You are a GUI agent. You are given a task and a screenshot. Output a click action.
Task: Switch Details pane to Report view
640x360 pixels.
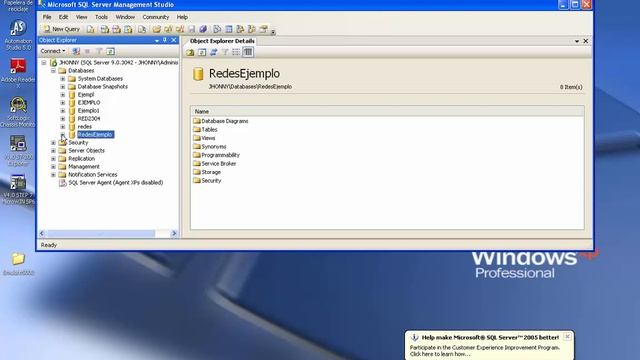(x=248, y=52)
